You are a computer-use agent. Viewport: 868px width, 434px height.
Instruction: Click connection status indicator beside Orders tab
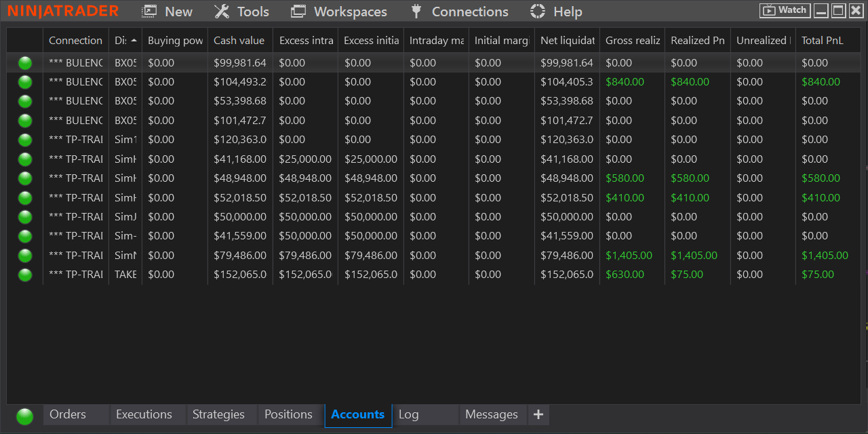point(25,416)
